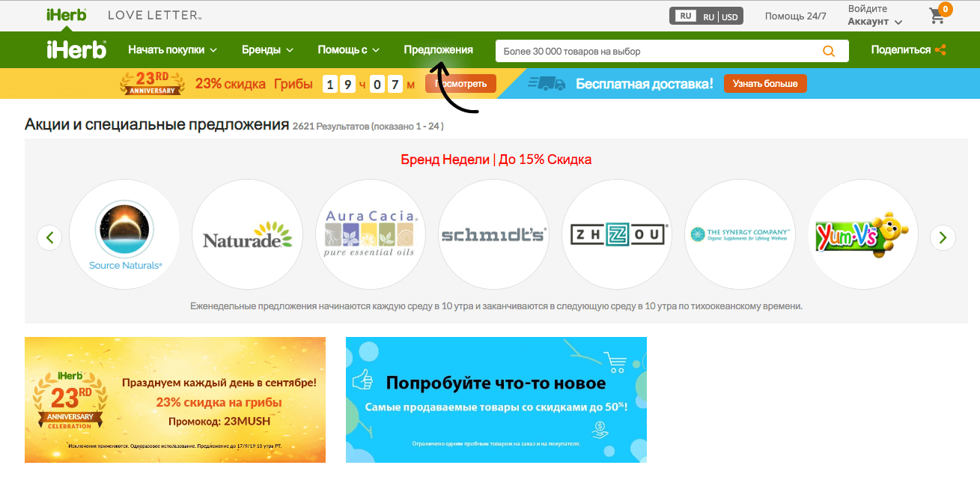Click the Посмотреть button
The height and width of the screenshot is (483, 980).
tap(461, 84)
